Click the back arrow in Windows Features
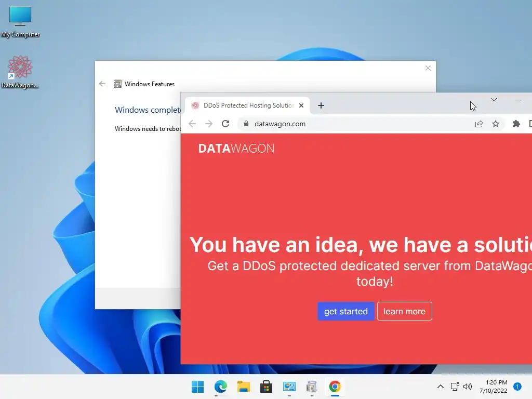This screenshot has height=399, width=532. click(x=102, y=84)
